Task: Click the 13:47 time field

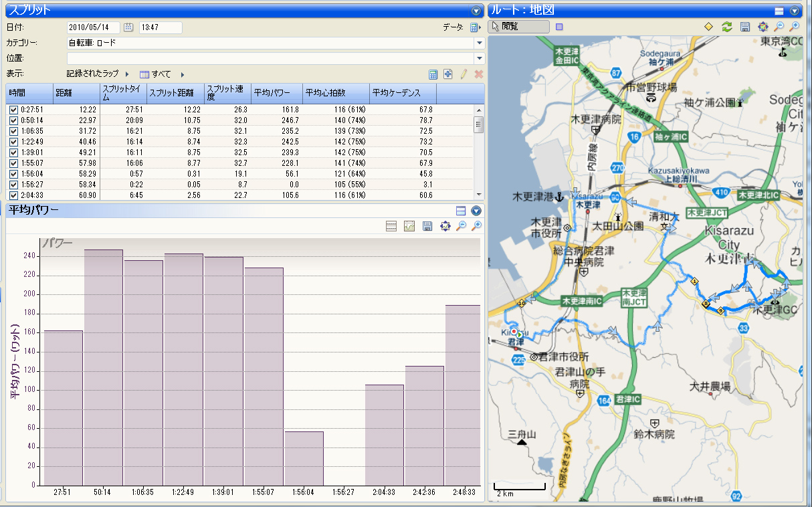Action: (x=161, y=27)
